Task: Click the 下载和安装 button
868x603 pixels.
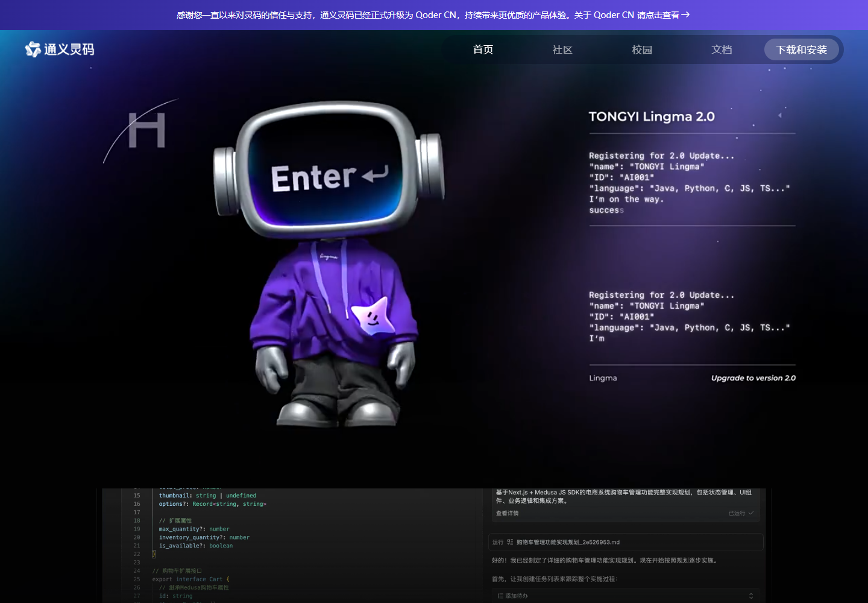Action: 802,49
